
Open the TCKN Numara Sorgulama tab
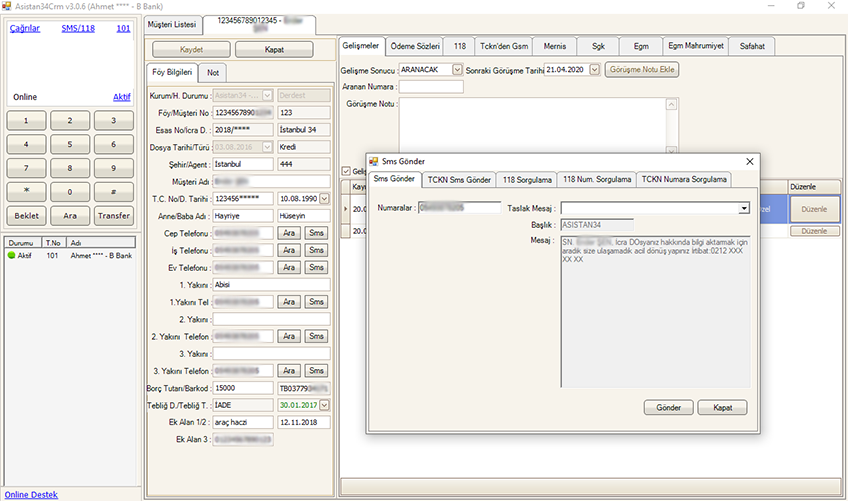[x=684, y=180]
